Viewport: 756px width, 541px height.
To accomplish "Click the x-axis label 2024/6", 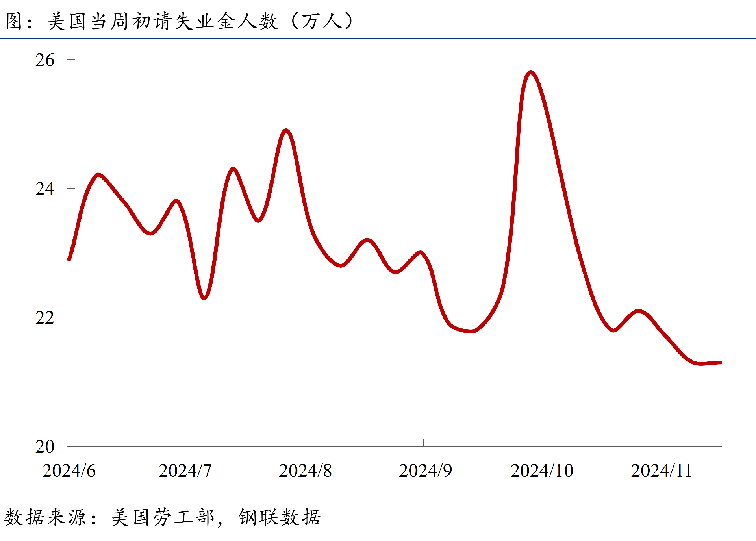I will coord(69,471).
